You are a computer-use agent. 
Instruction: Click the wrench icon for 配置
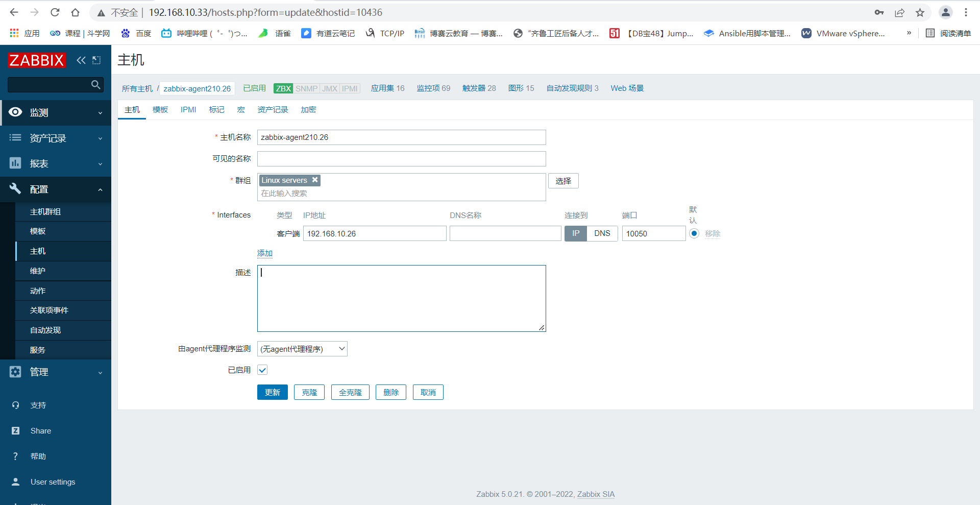15,189
